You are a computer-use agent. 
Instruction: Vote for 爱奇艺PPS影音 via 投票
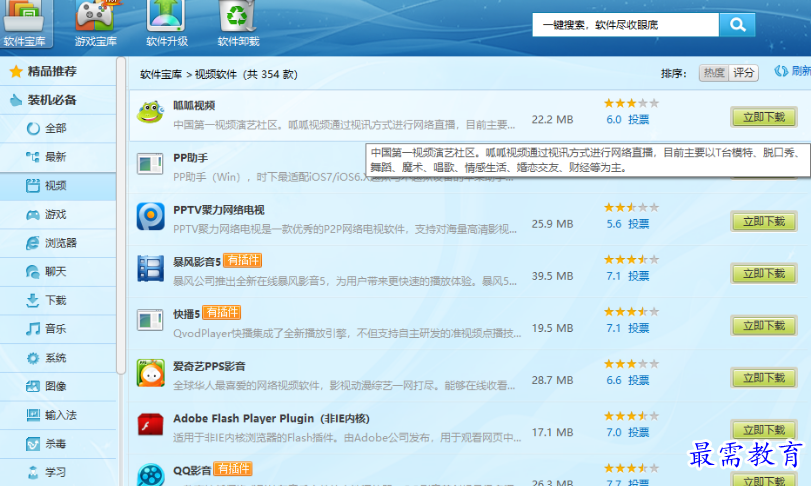click(638, 380)
